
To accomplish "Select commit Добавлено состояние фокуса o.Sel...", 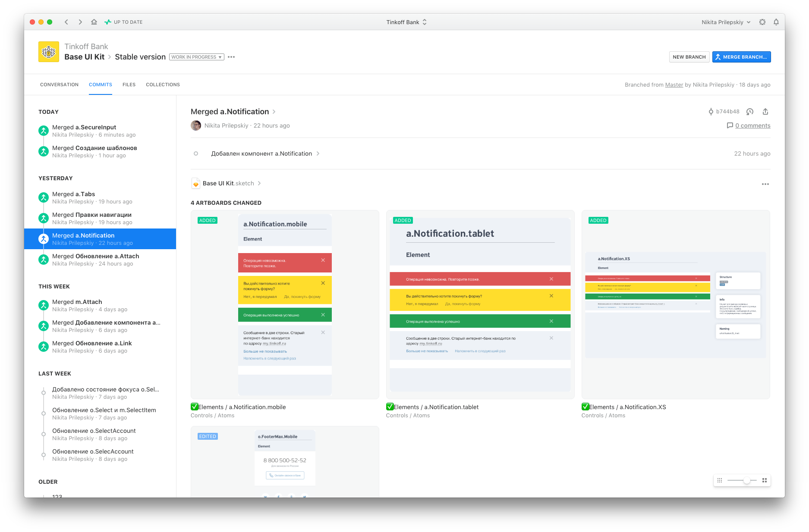I will pyautogui.click(x=100, y=393).
